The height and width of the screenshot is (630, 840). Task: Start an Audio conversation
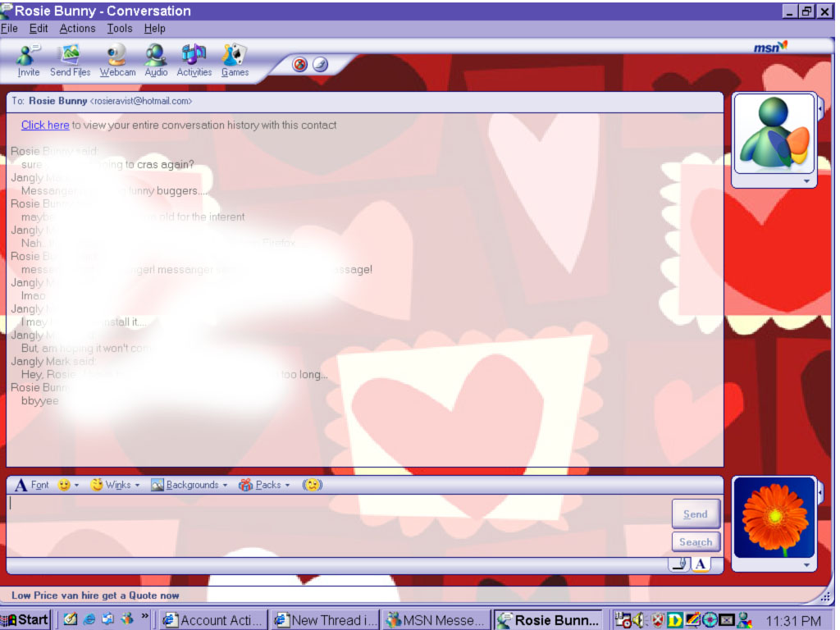[x=156, y=61]
